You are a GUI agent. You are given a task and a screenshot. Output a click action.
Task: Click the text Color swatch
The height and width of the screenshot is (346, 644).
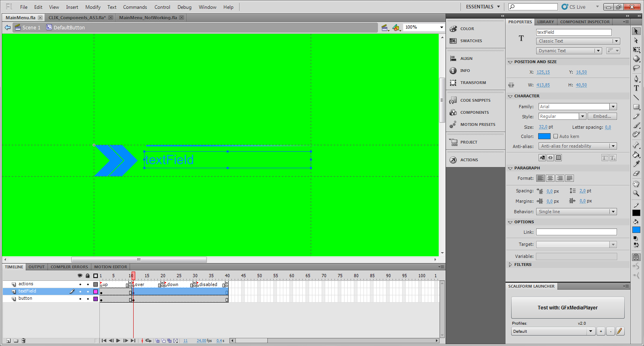tap(544, 136)
